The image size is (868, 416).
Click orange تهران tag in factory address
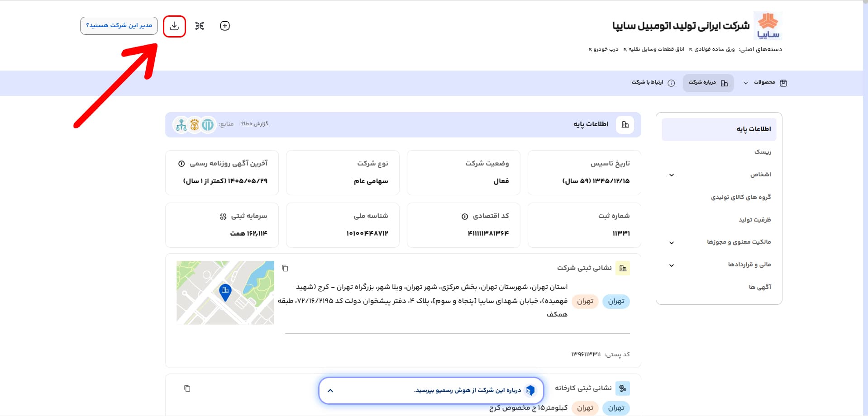coord(585,408)
